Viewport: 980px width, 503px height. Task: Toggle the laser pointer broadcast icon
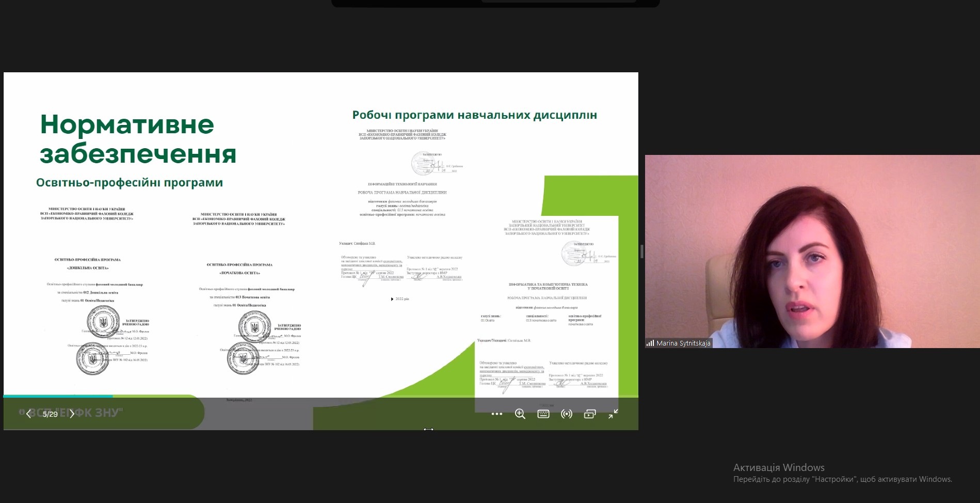pyautogui.click(x=567, y=414)
